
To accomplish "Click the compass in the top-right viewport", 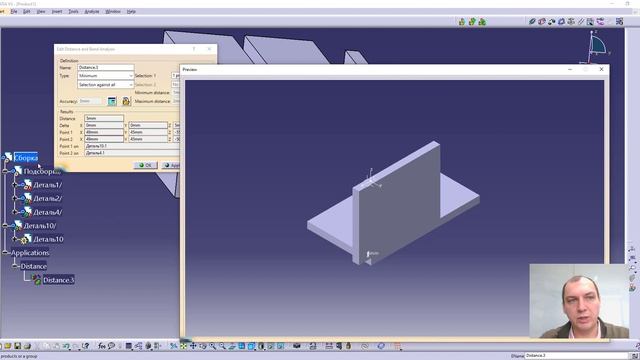I will coord(597,46).
